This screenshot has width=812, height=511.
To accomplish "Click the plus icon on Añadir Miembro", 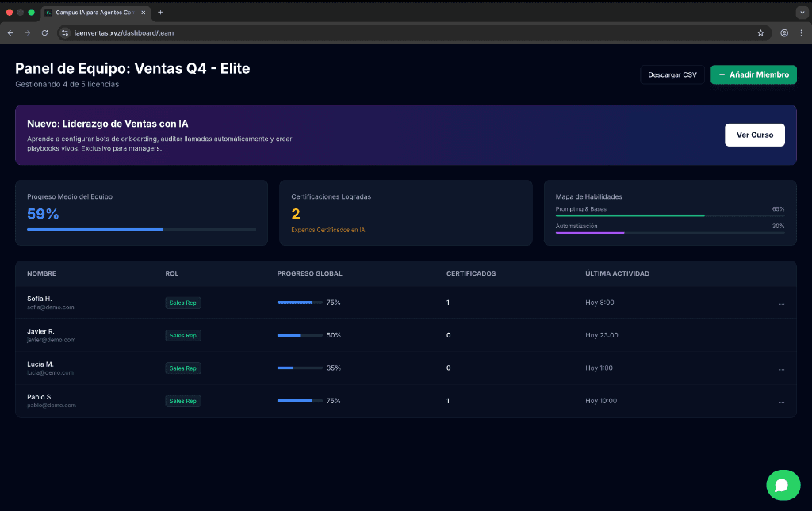I will coord(722,74).
